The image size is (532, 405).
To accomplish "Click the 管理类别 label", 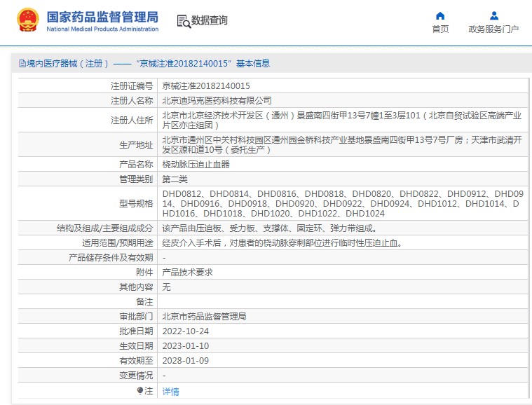I will pos(136,179).
